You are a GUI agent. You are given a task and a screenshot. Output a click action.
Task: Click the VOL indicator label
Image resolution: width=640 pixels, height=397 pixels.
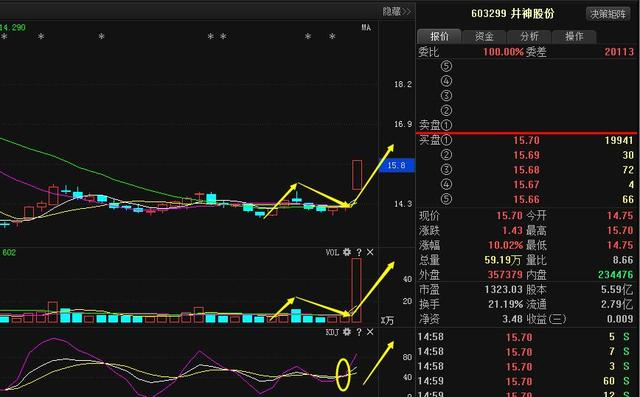pos(332,252)
